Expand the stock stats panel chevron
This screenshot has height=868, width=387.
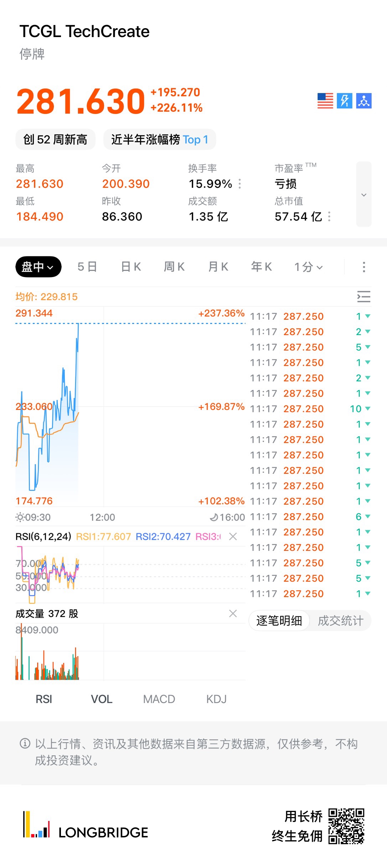364,195
